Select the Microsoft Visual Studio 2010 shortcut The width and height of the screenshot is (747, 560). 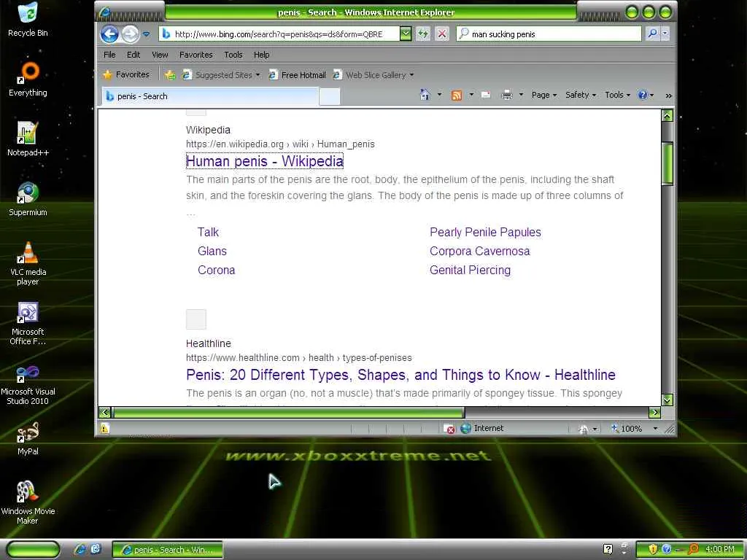pos(28,385)
